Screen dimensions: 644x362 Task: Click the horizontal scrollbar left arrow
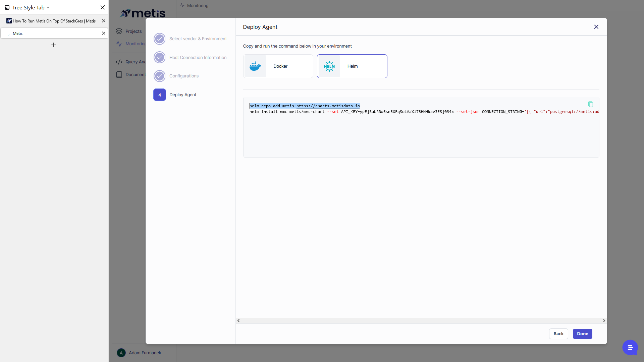(x=238, y=321)
